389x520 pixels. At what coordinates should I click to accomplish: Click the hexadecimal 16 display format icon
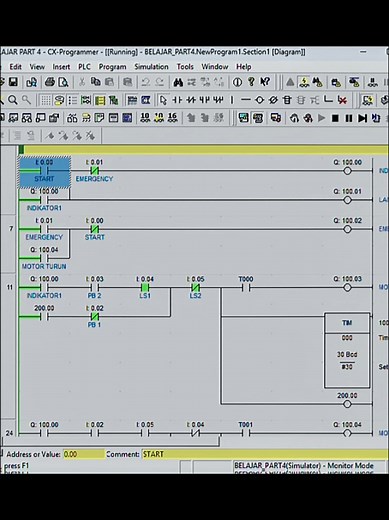tap(172, 118)
